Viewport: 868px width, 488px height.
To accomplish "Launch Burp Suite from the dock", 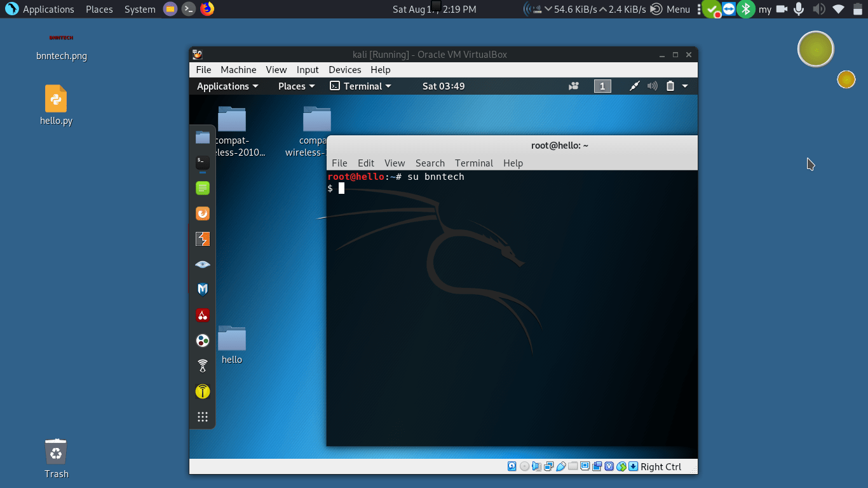I will (203, 239).
